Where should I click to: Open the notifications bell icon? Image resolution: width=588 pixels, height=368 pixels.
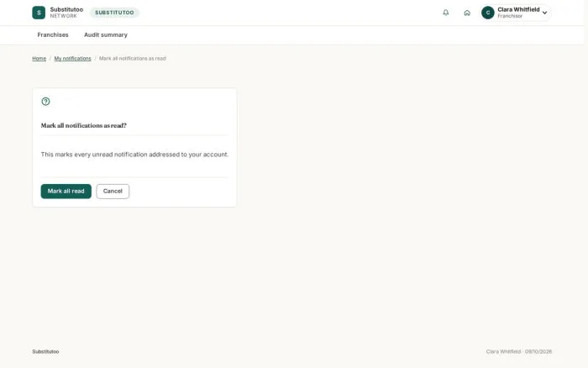(445, 13)
